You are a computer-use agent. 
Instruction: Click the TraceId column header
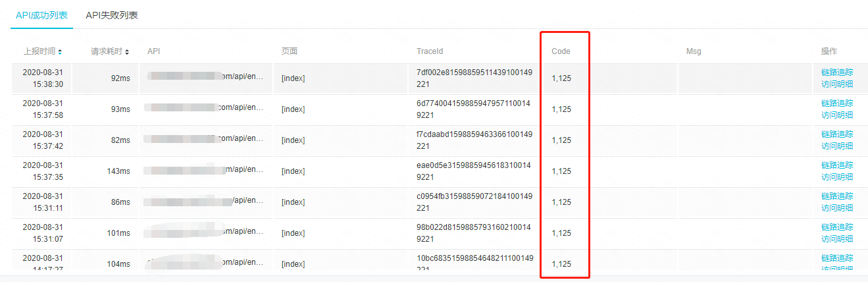pyautogui.click(x=430, y=51)
